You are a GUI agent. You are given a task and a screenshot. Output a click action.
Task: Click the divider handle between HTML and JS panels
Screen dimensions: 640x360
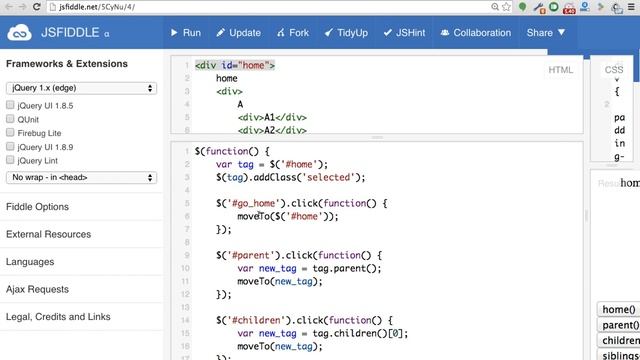(377, 138)
